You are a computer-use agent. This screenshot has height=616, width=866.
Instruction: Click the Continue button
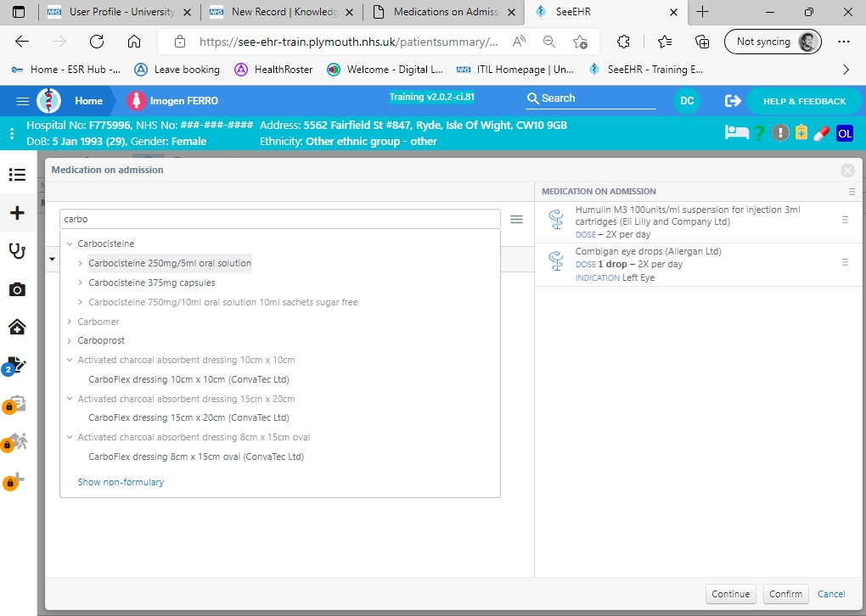point(730,594)
